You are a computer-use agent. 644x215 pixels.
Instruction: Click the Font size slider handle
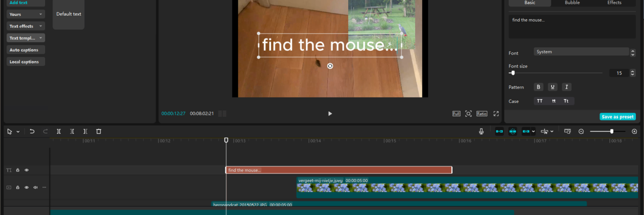coord(513,73)
